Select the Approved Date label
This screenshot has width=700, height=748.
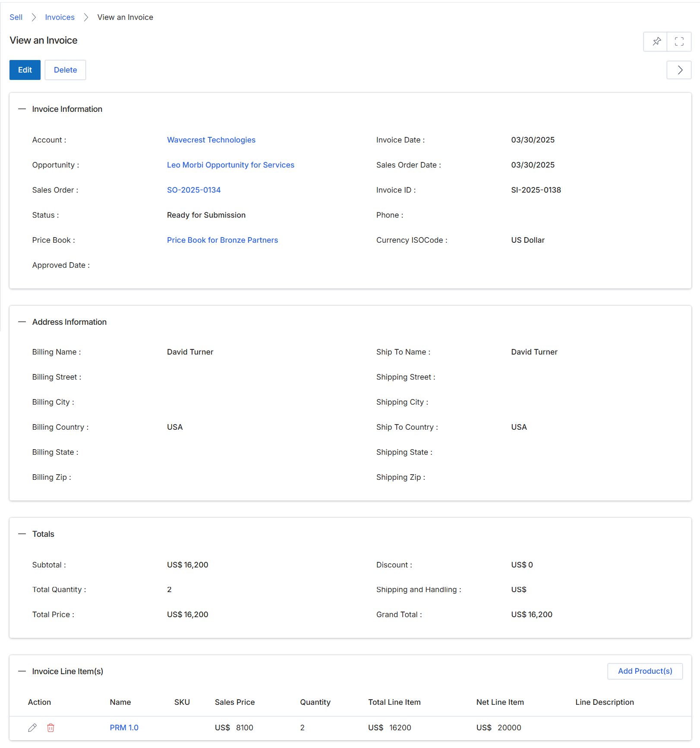(61, 265)
